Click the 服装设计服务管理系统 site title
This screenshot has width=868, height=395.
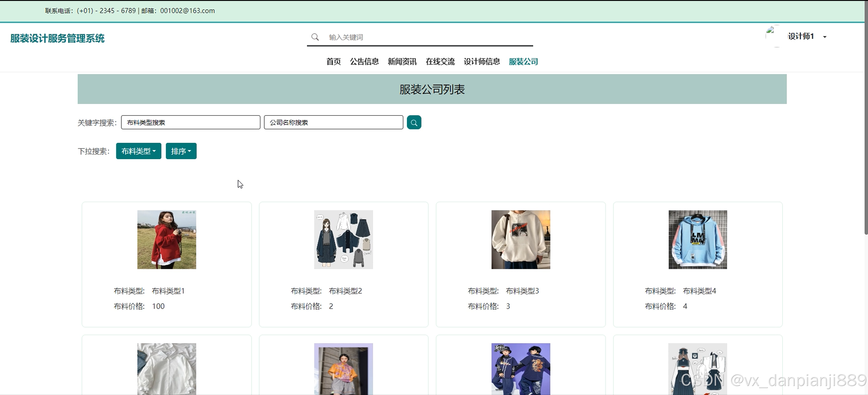57,38
